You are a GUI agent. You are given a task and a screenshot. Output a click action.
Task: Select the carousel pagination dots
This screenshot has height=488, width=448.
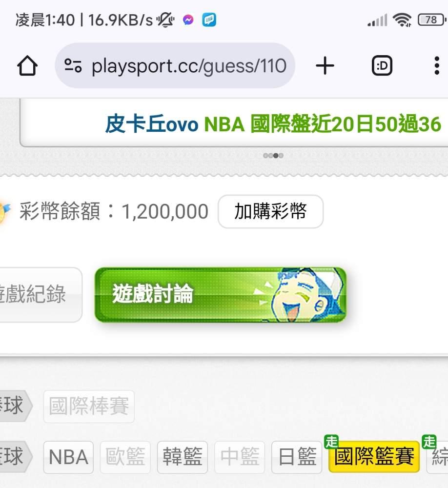[273, 156]
